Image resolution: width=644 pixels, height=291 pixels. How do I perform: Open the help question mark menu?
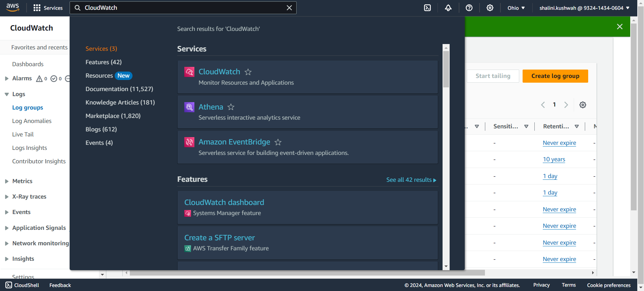[469, 8]
